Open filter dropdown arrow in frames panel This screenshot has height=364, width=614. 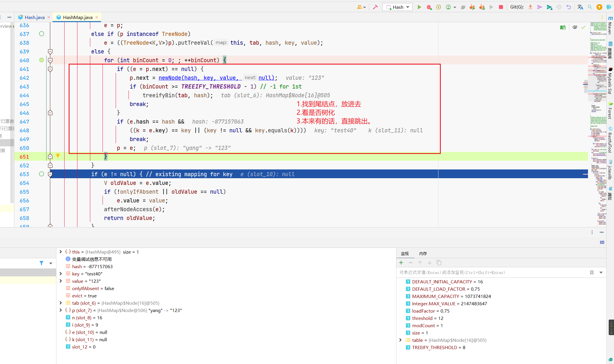click(x=51, y=263)
